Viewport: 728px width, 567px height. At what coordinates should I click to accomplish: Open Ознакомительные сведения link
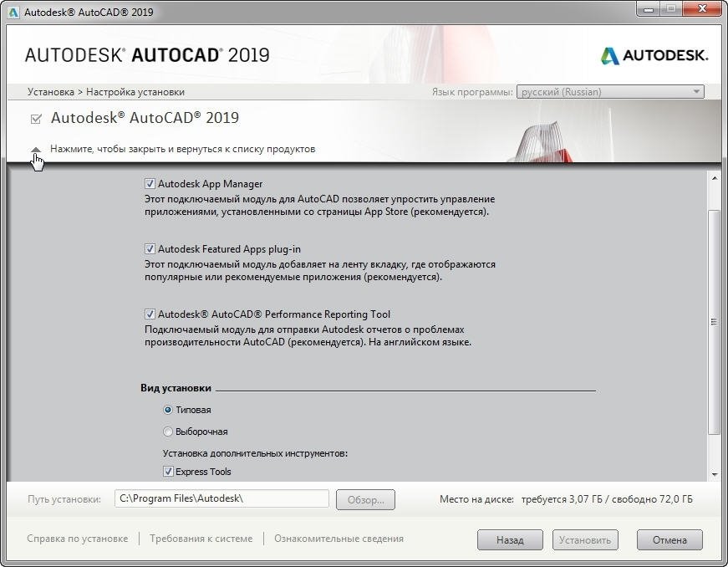(339, 539)
